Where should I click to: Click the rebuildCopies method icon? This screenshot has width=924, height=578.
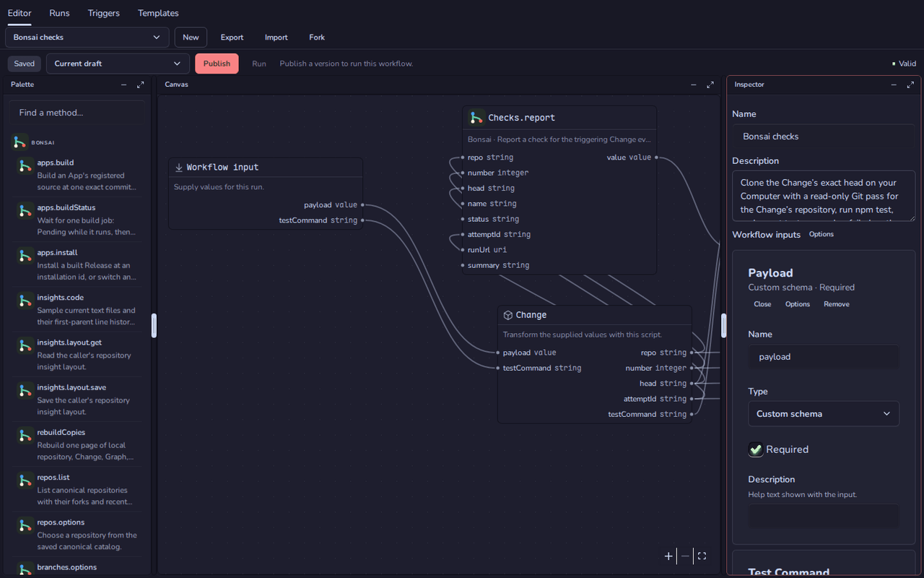coord(25,435)
